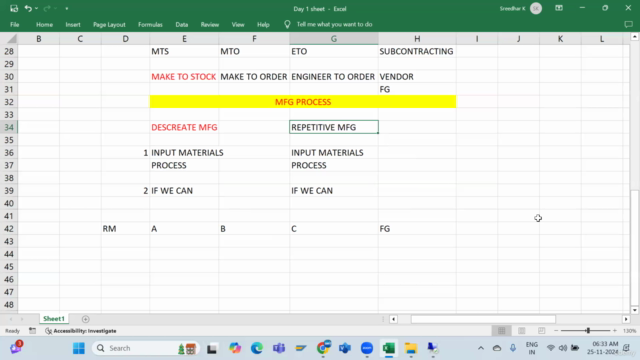Click the lightbulb Tell me icon

(x=287, y=24)
